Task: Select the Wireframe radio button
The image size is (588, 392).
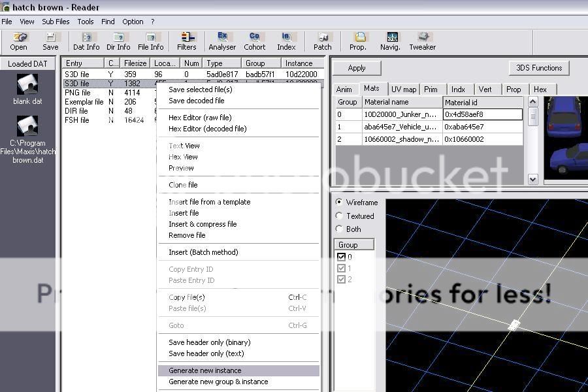Action: click(339, 203)
